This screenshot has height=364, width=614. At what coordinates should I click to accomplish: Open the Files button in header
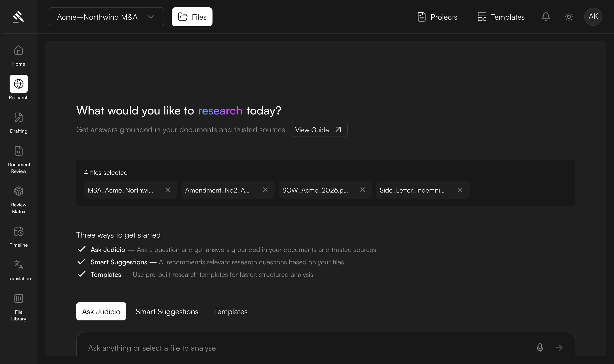click(192, 17)
